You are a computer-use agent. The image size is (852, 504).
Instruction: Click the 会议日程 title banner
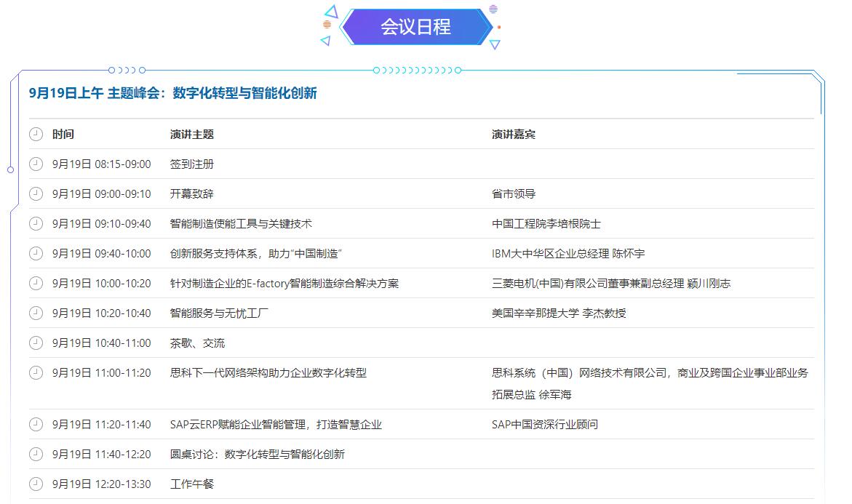[x=415, y=27]
